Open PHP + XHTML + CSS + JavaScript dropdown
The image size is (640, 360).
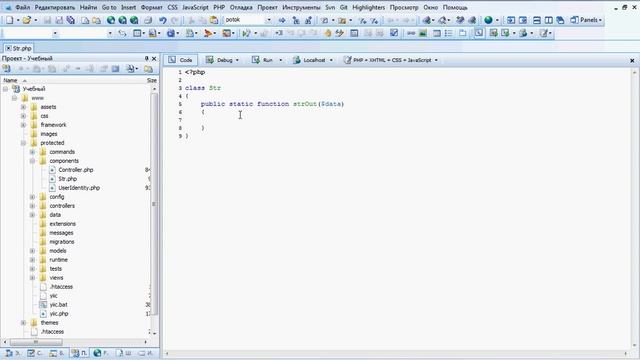(x=436, y=60)
